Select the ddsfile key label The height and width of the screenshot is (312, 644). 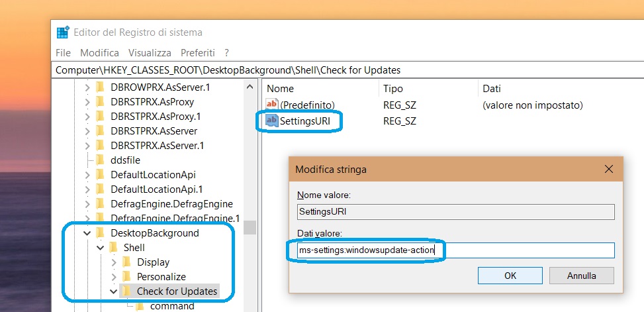125,160
